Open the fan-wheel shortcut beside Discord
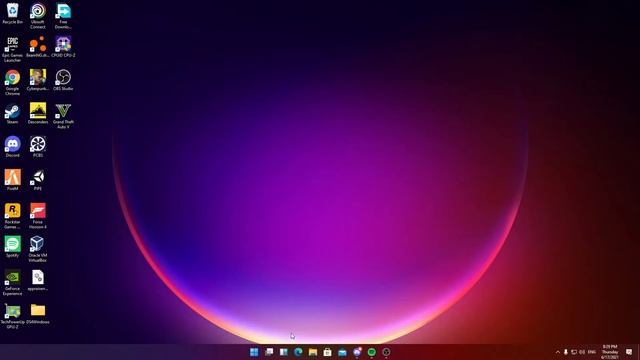The image size is (640, 360). [x=38, y=147]
